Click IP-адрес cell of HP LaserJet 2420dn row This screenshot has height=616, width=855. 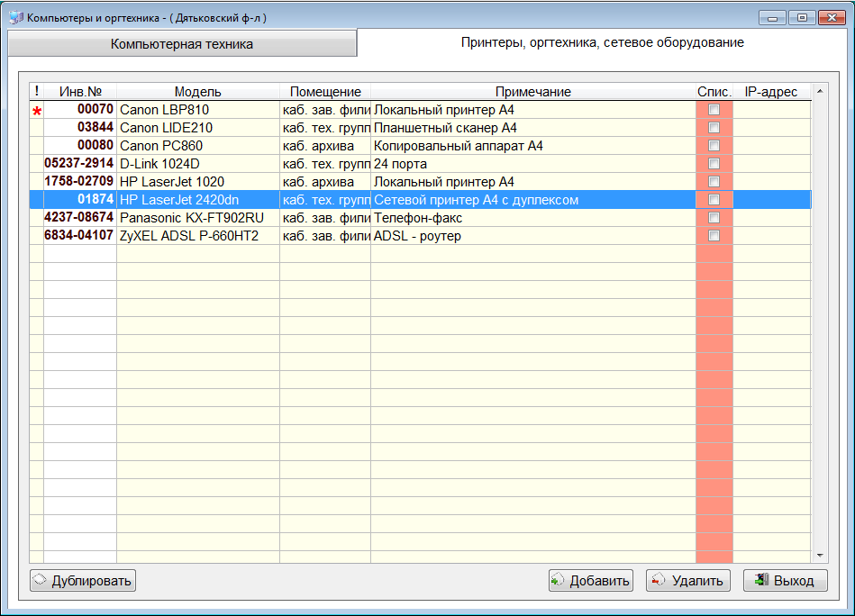pos(772,200)
